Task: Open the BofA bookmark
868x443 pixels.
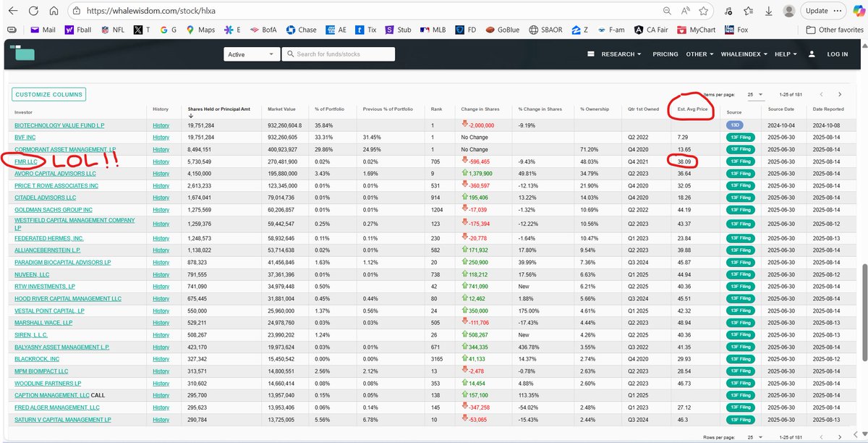Action: click(263, 30)
